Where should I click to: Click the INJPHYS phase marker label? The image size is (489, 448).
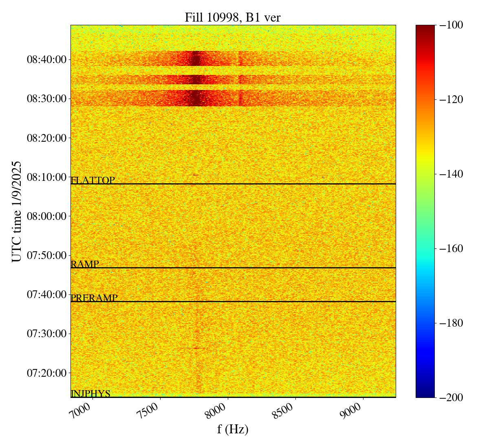(90, 393)
